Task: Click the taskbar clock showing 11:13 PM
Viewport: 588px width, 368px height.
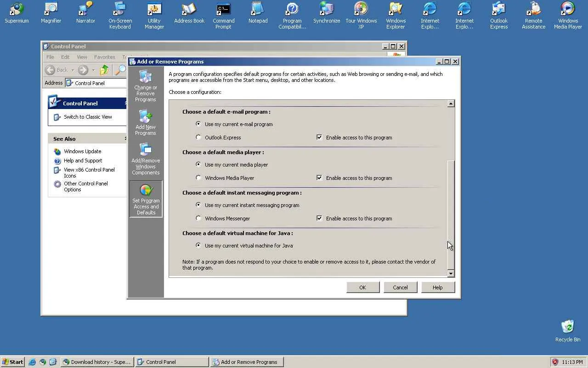Action: tap(572, 362)
